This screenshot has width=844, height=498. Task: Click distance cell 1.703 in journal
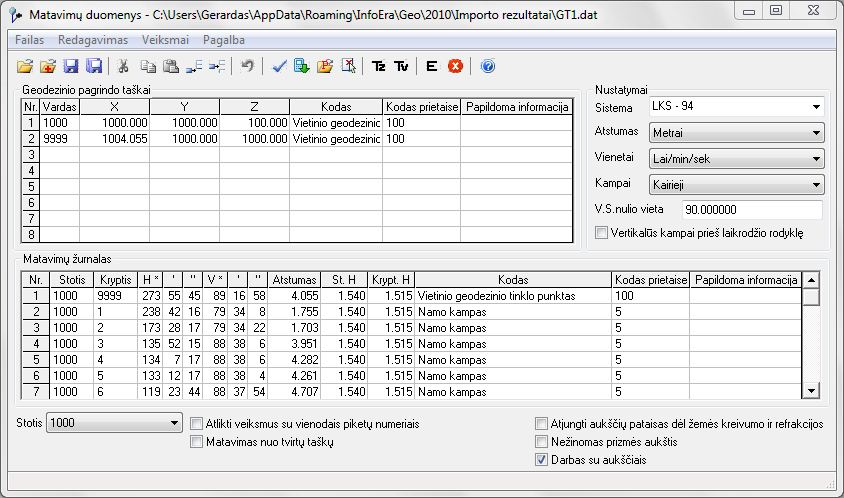tap(294, 328)
